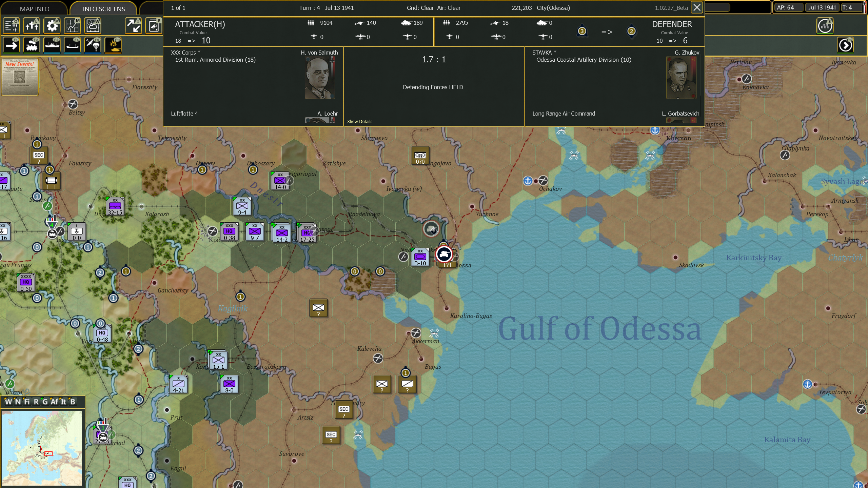
Task: Select Naval transport warship icon (F3)
Action: (x=52, y=45)
